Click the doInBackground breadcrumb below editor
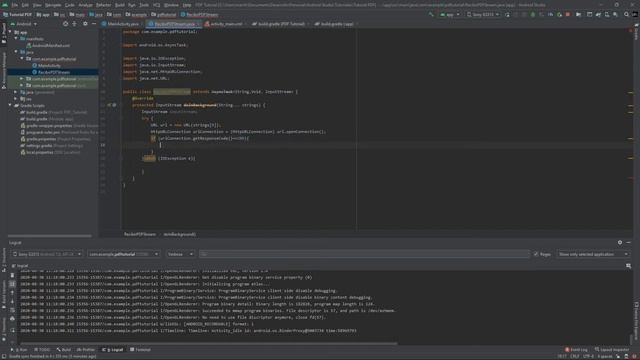The width and height of the screenshot is (640, 360). coord(180,234)
